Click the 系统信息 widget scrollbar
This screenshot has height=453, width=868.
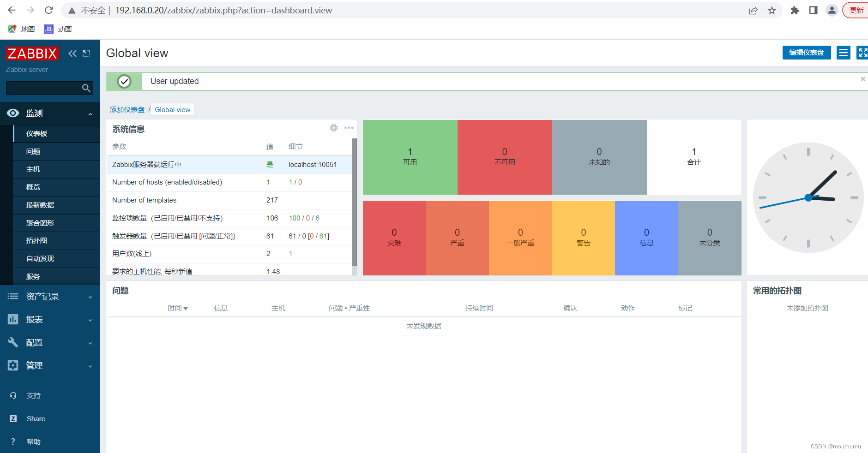(x=354, y=203)
